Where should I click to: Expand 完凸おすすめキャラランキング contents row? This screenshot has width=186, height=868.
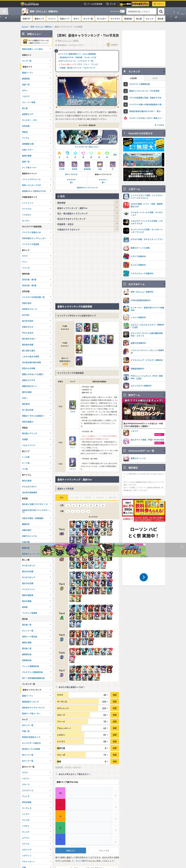(x=87, y=219)
